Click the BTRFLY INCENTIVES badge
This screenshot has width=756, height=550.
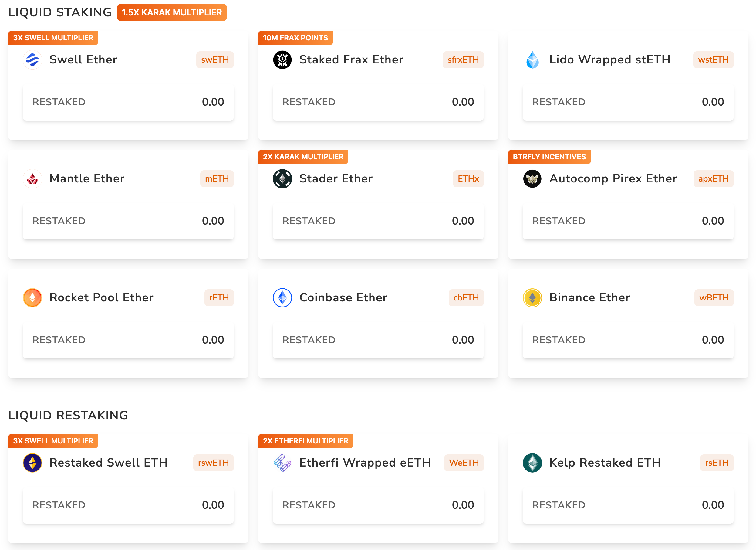(x=549, y=157)
